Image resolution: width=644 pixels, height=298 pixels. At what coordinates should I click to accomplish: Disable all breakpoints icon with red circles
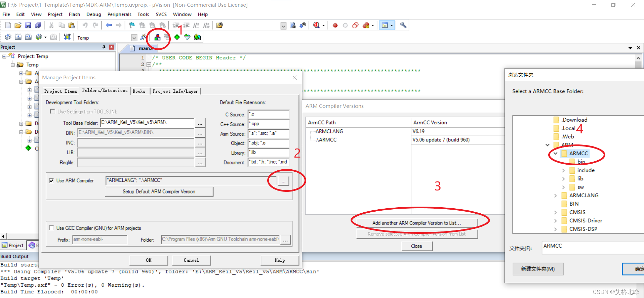coord(355,25)
